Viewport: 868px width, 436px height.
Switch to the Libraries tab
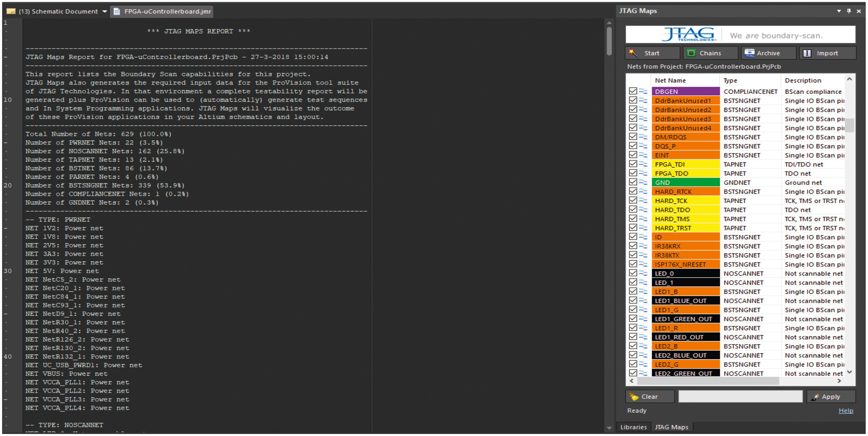coord(633,427)
